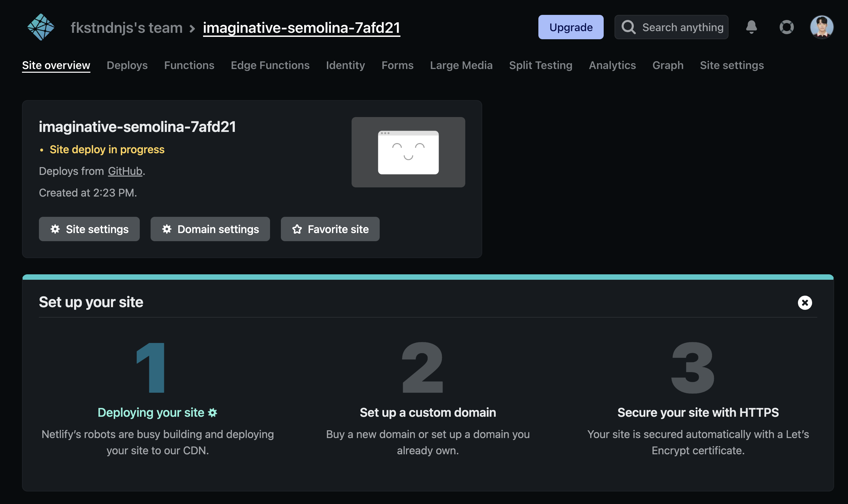Switch to the Functions tab
Screen dimensions: 848x504
189,65
